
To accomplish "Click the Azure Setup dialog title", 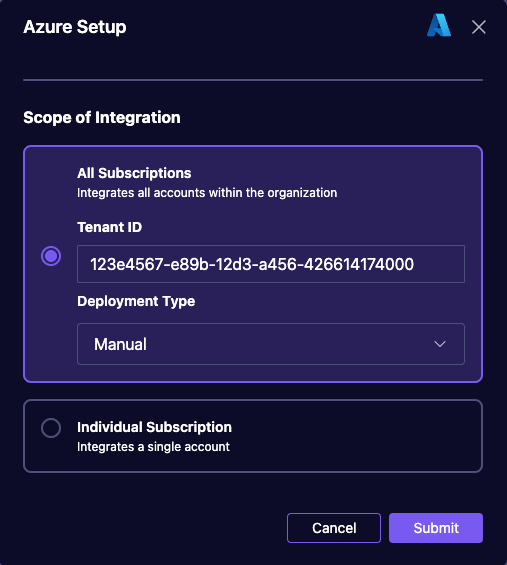I will click(75, 27).
